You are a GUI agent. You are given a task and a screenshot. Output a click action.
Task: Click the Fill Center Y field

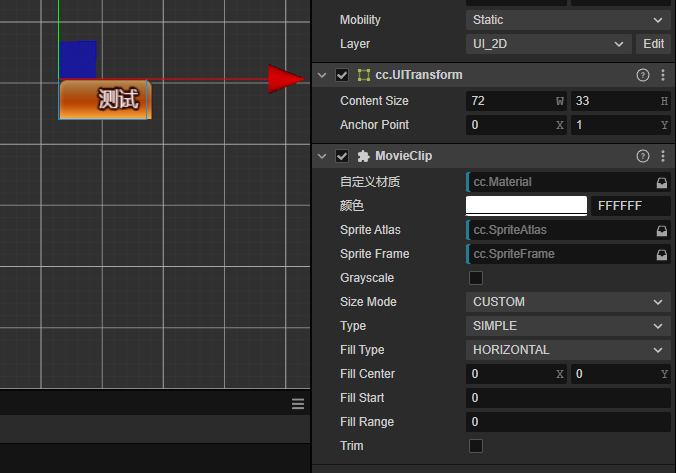coord(620,374)
